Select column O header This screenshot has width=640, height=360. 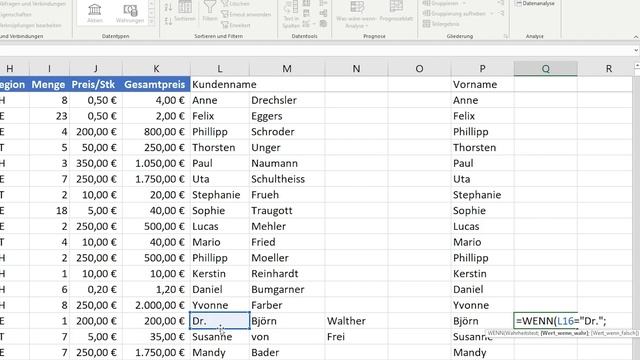[x=419, y=69]
